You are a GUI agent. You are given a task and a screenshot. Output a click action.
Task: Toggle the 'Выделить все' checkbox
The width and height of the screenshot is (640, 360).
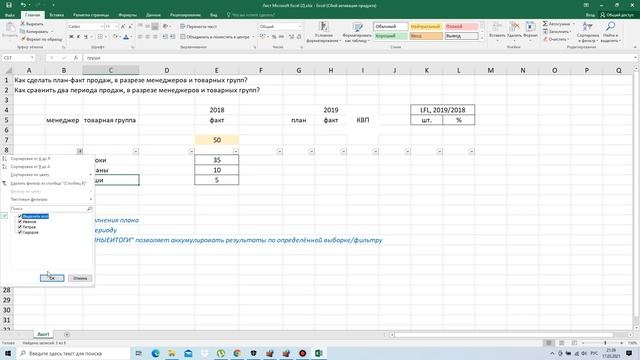[x=20, y=216]
